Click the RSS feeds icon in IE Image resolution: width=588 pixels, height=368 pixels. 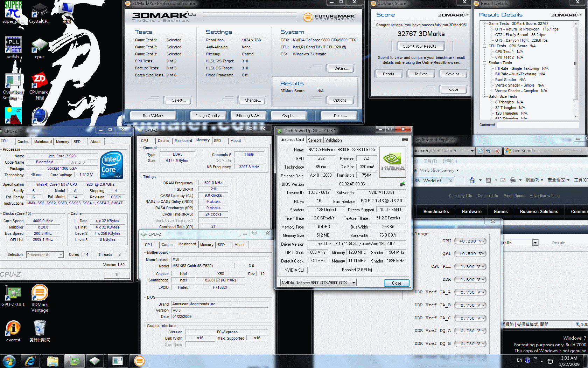coord(488,180)
